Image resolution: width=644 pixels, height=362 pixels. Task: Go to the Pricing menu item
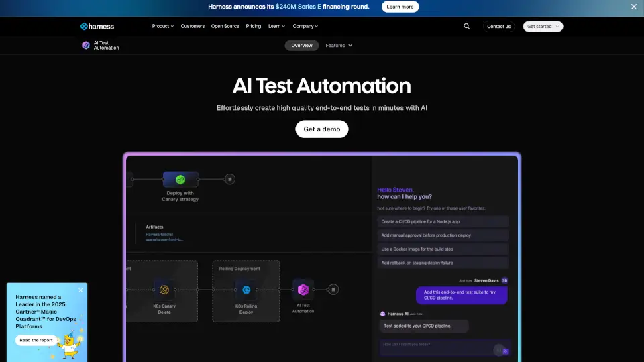(x=254, y=26)
